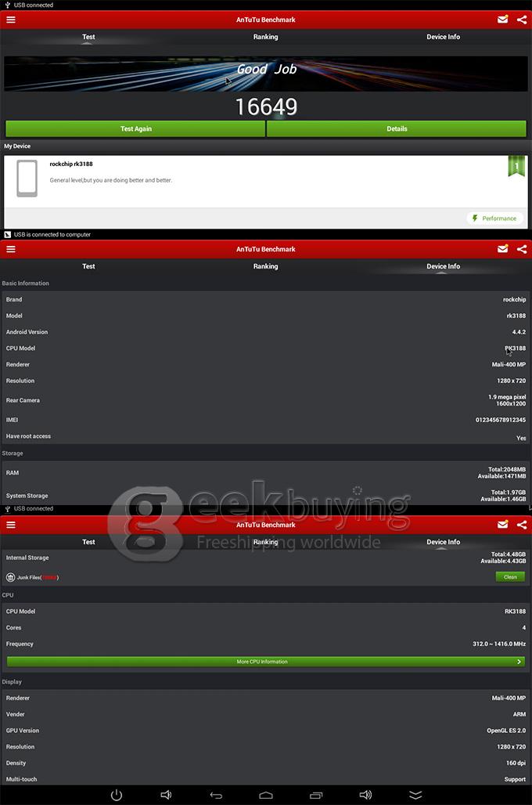
Task: Select CPU Model row under Basic Information
Action: point(266,348)
